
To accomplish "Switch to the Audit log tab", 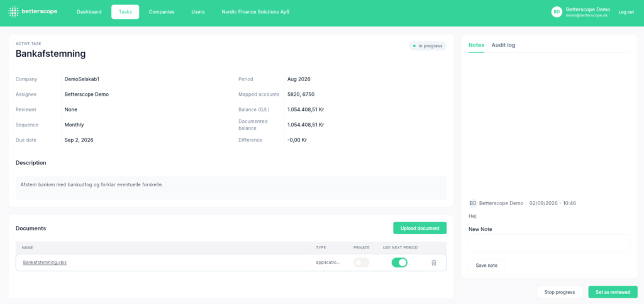I will 503,45.
